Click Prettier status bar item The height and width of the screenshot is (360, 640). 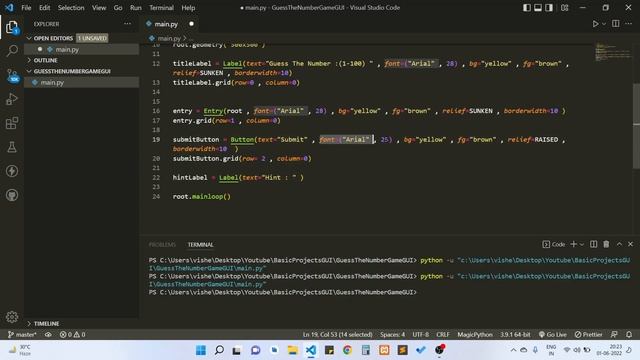(588, 334)
